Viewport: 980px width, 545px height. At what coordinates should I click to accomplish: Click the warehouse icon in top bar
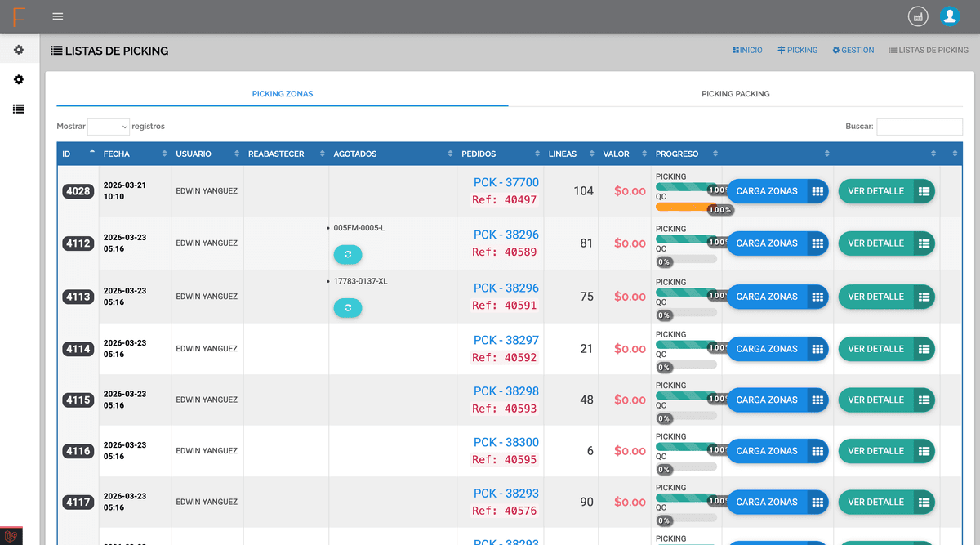pos(918,16)
